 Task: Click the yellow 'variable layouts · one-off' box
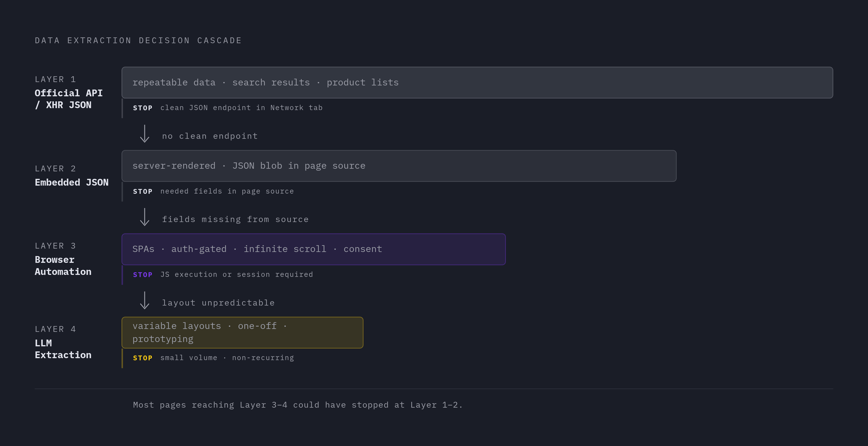(242, 333)
